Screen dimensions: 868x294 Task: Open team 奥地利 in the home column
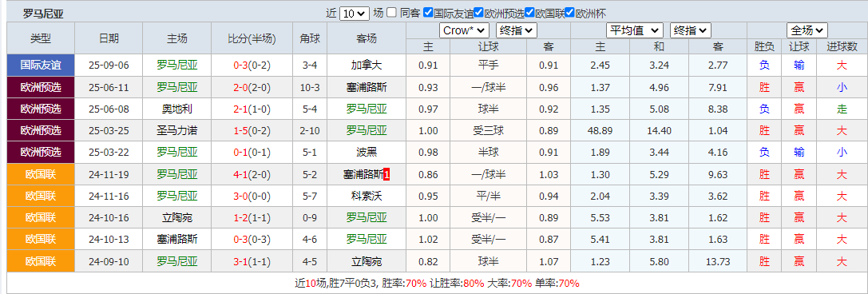pos(177,109)
